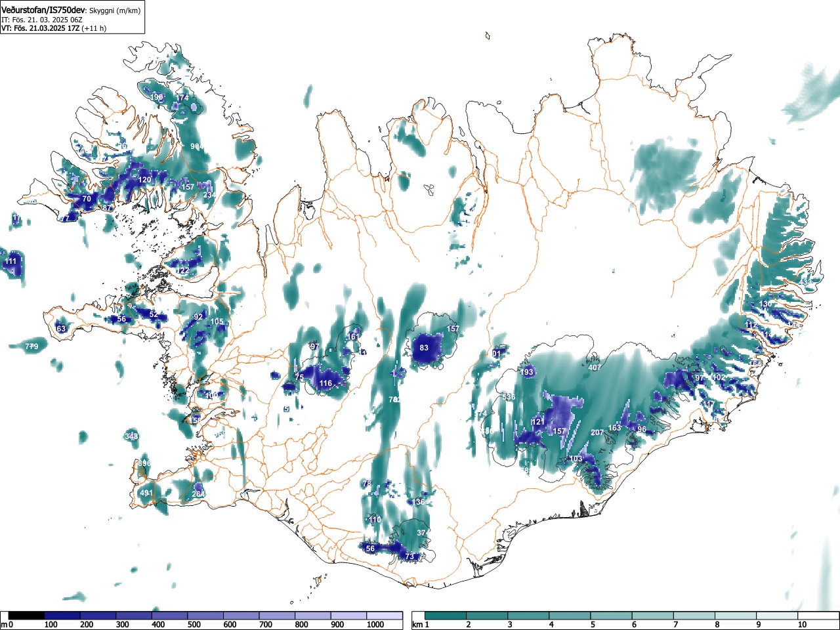Click the 37 value on the southern glacier
Image resolution: width=840 pixels, height=630 pixels.
point(422,533)
